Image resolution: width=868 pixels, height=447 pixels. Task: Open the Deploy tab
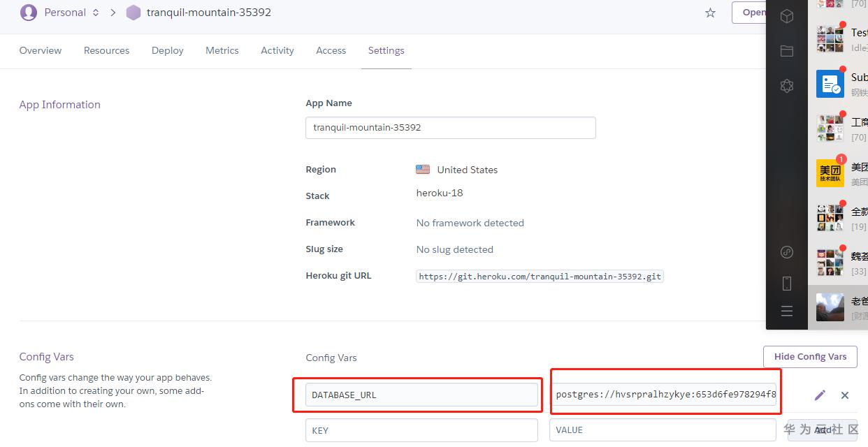(x=168, y=50)
